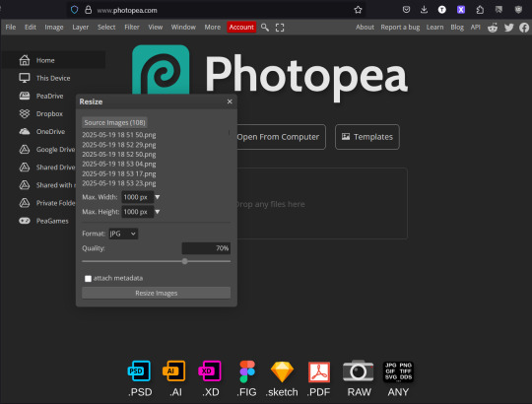Click the site padlock icon
The width and height of the screenshot is (532, 404).
(x=89, y=10)
